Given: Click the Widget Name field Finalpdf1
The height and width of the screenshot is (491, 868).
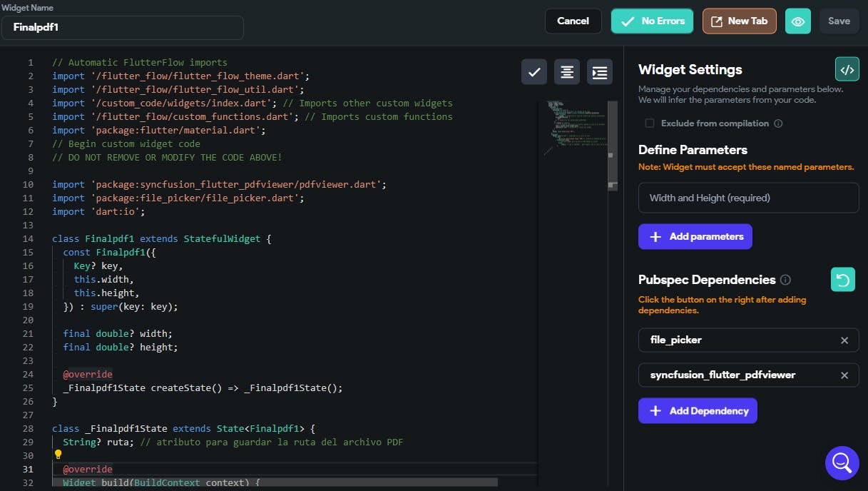Looking at the screenshot, I should (x=122, y=28).
